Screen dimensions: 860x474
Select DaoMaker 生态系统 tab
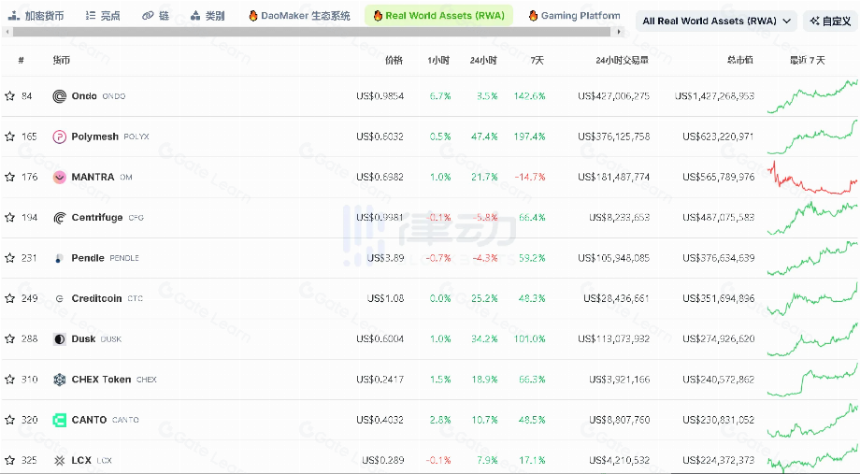(299, 16)
